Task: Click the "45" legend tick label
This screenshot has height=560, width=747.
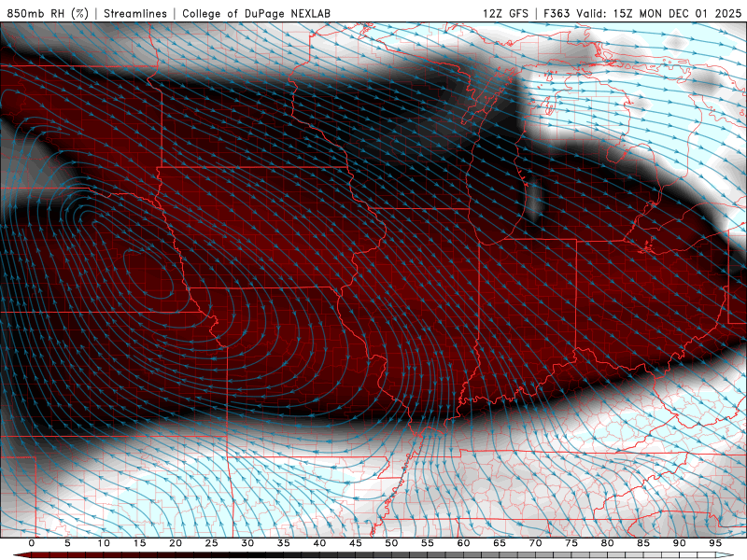Action: point(356,543)
